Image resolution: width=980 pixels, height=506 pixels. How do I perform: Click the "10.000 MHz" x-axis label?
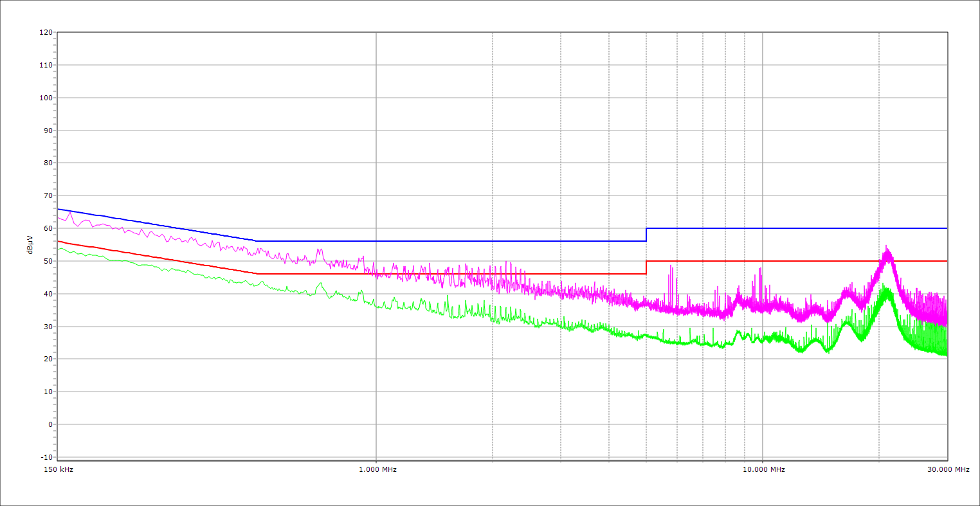click(x=764, y=469)
